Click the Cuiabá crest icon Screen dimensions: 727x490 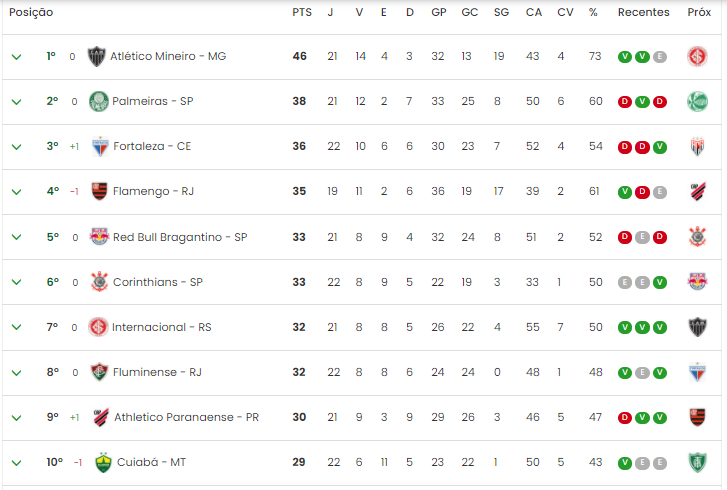pos(103,462)
